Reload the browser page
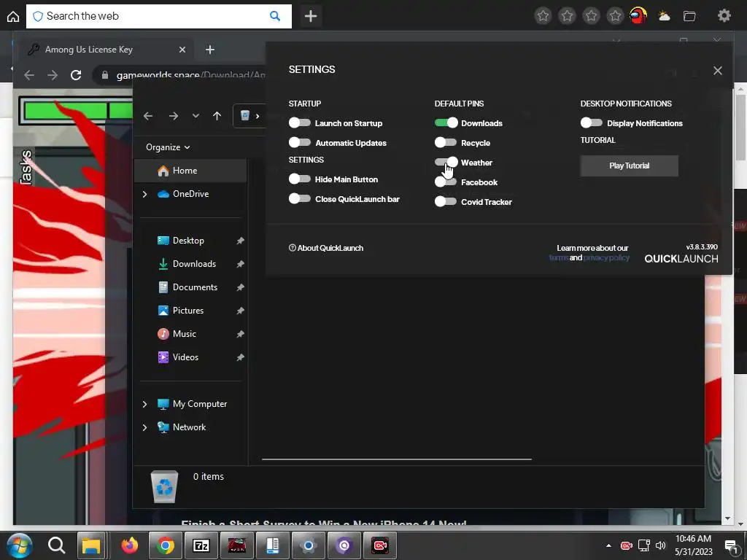The height and width of the screenshot is (560, 747). tap(76, 75)
